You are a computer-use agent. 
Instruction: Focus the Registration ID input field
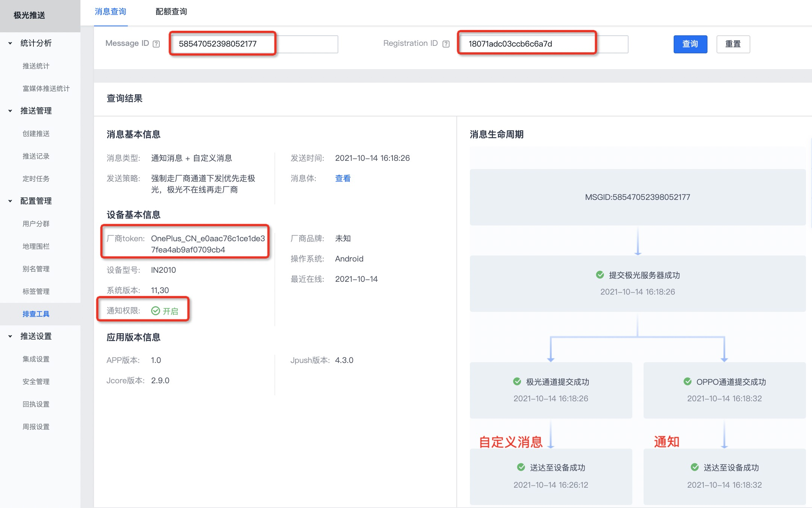[542, 44]
